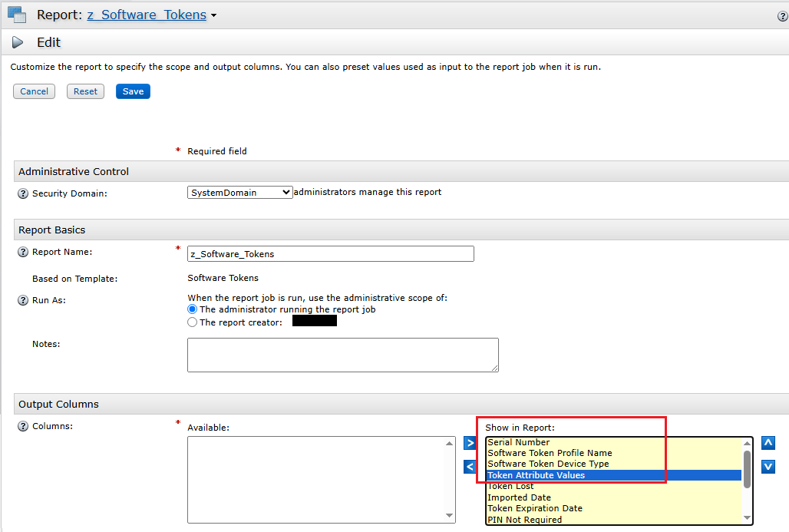This screenshot has height=532, width=789.
Task: Click the Cancel button
Action: [x=35, y=91]
